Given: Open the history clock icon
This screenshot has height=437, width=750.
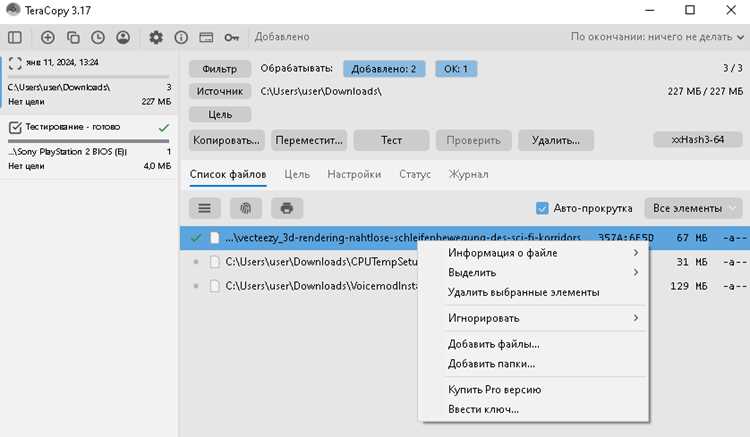Looking at the screenshot, I should point(98,37).
